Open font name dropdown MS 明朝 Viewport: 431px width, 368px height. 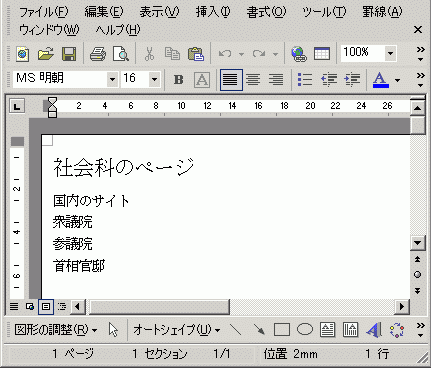112,80
